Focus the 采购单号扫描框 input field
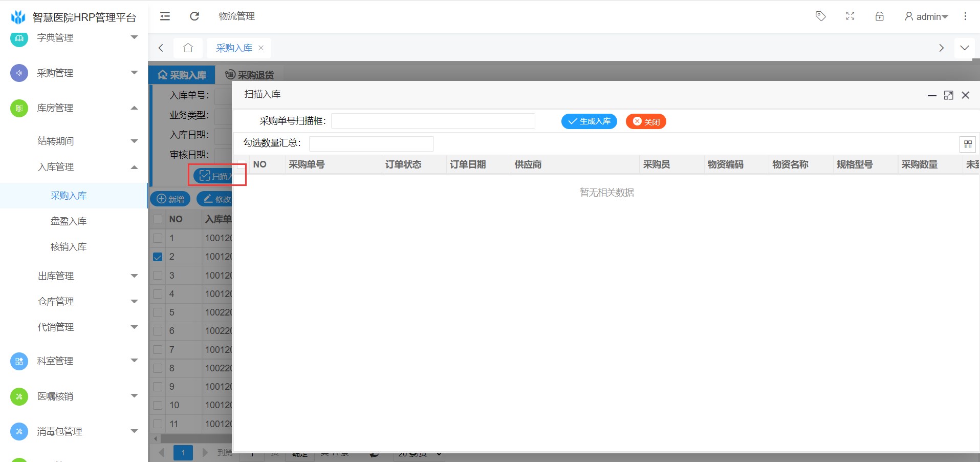Viewport: 980px width, 462px height. [433, 121]
